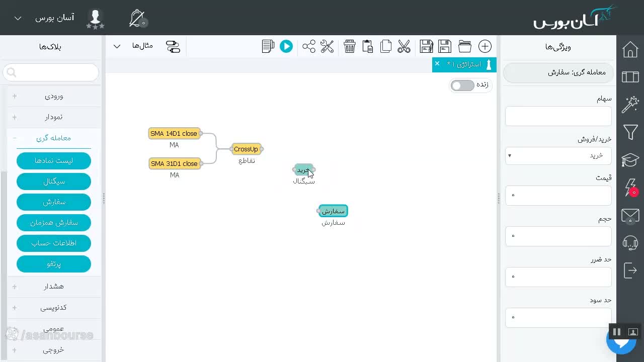Collapse the معامله گری category
The image size is (644, 362).
point(53,138)
